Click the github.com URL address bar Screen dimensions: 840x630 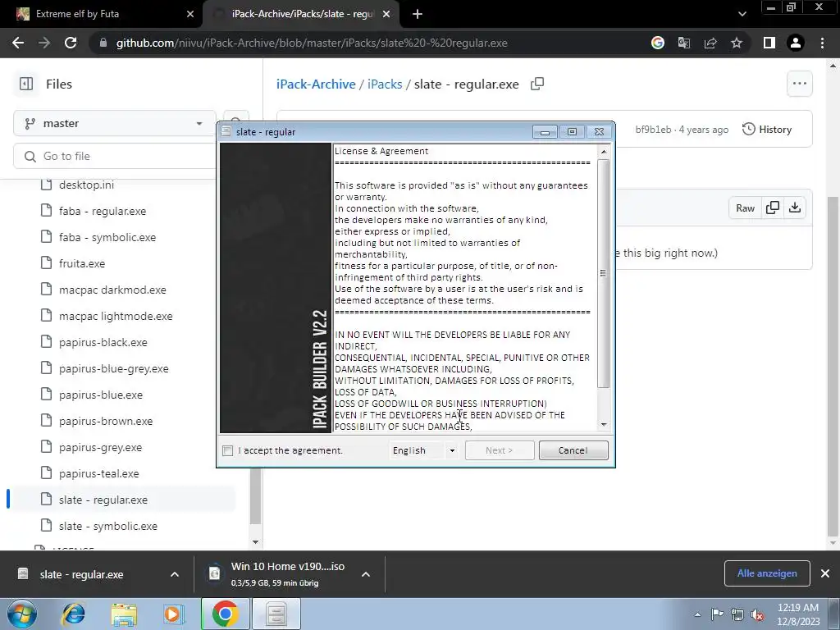(312, 43)
